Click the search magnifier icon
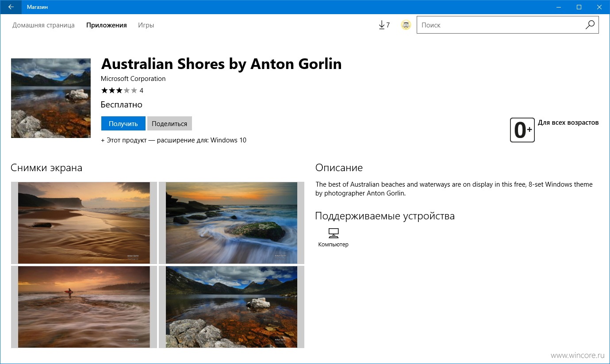The height and width of the screenshot is (364, 610). pos(590,25)
